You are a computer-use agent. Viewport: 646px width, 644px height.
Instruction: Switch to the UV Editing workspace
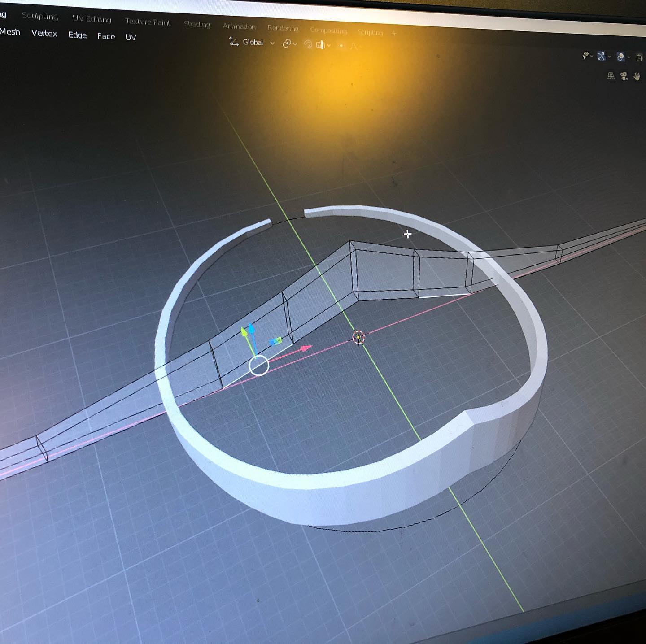(92, 19)
